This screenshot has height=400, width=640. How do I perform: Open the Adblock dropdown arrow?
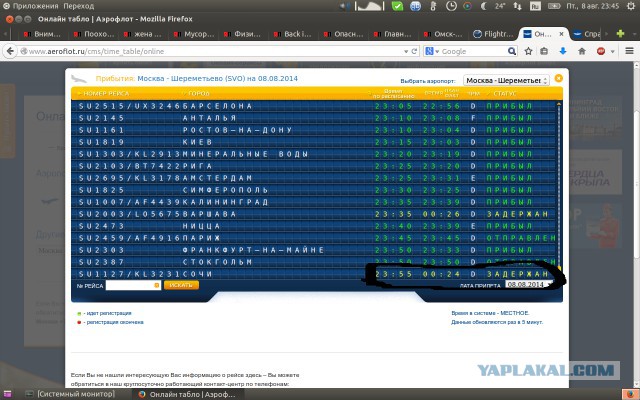pyautogui.click(x=612, y=51)
